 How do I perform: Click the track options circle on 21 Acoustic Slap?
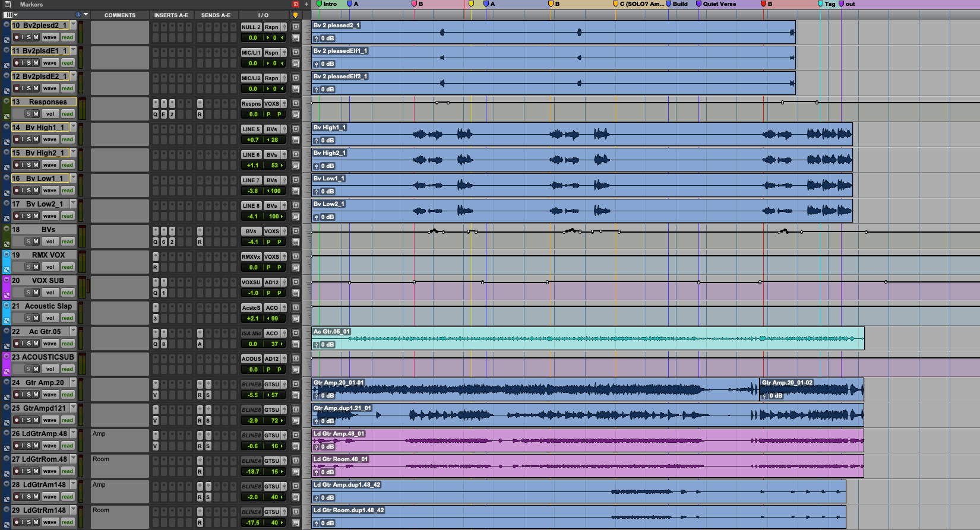[x=7, y=305]
